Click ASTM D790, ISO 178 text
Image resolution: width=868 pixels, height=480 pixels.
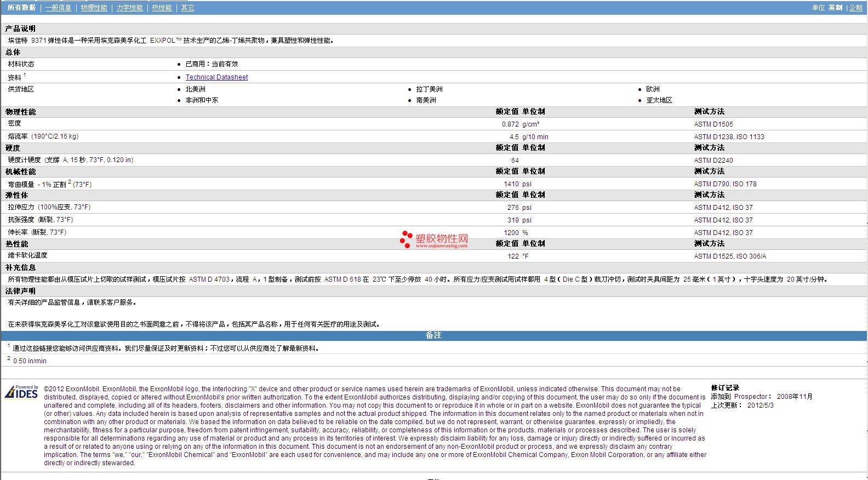(725, 184)
